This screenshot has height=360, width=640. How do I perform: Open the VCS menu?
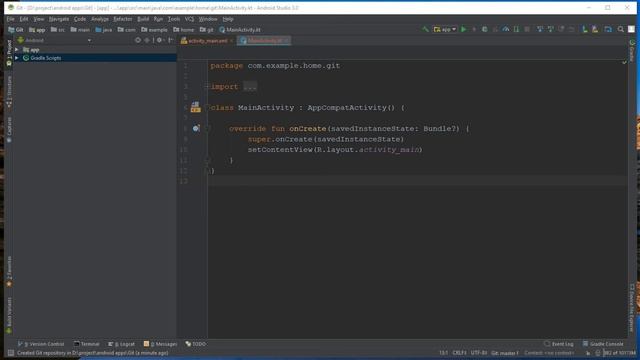click(x=189, y=19)
